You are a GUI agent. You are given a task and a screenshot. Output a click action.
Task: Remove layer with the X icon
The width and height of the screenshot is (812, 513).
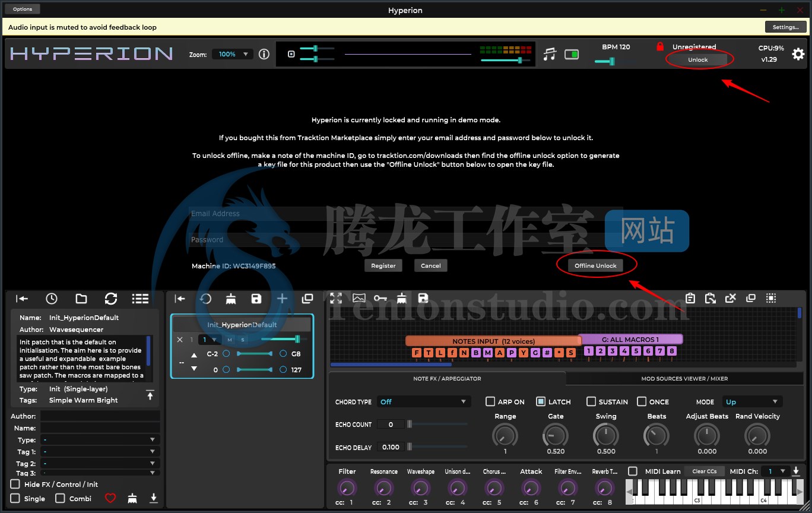click(x=180, y=340)
